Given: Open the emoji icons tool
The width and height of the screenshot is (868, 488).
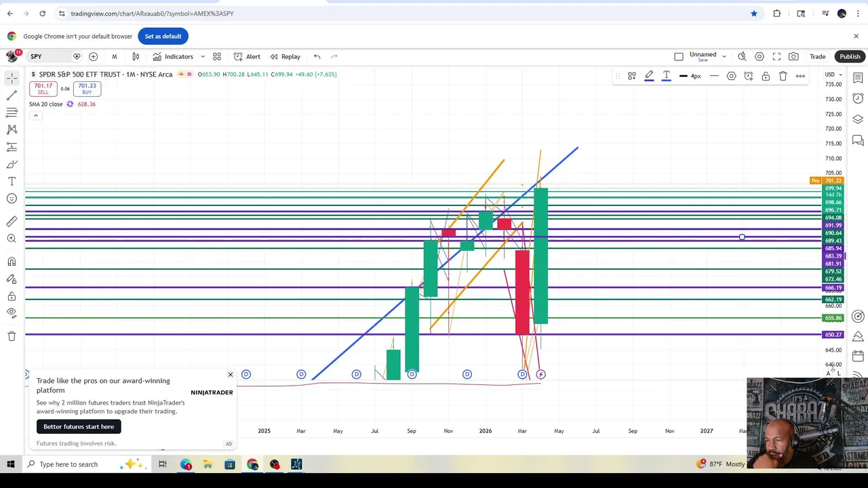Looking at the screenshot, I should (x=12, y=198).
